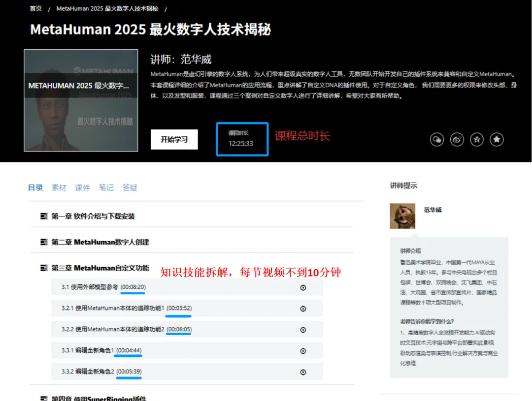Viewport: 532px width, 401px height.
Task: Share course via the WeChat icon
Action: (x=436, y=139)
